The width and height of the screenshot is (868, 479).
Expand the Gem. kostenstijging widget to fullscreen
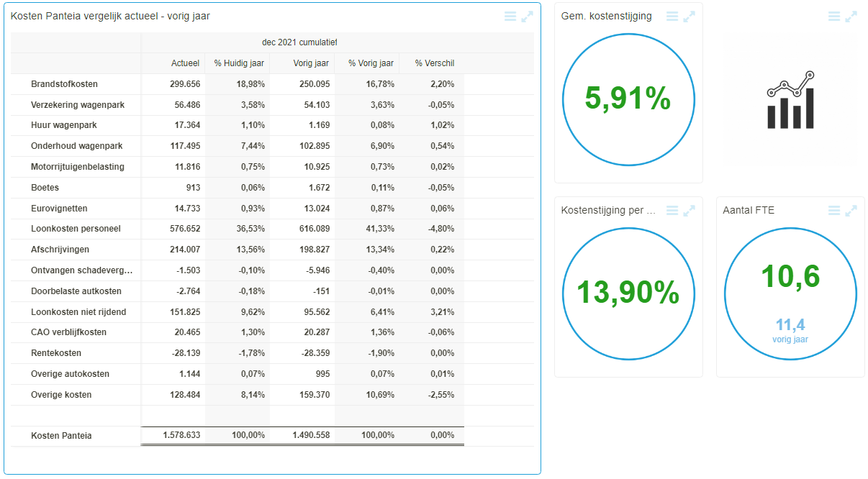pyautogui.click(x=690, y=16)
